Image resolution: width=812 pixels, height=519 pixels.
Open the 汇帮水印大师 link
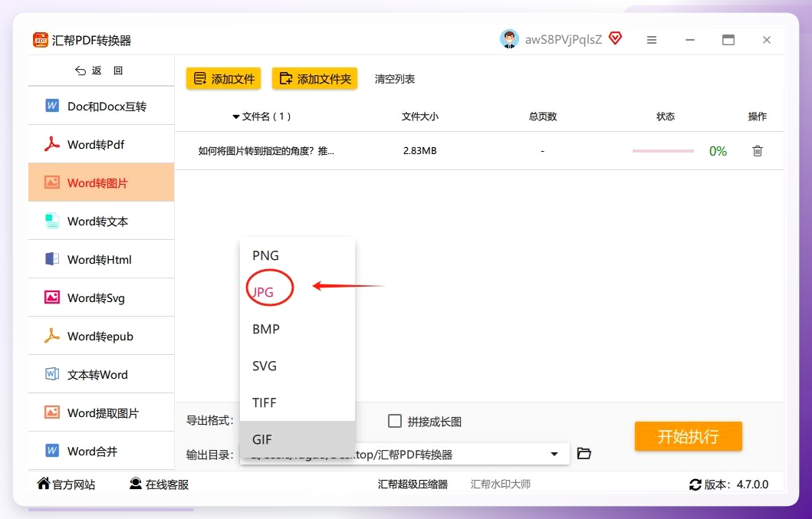(x=500, y=485)
